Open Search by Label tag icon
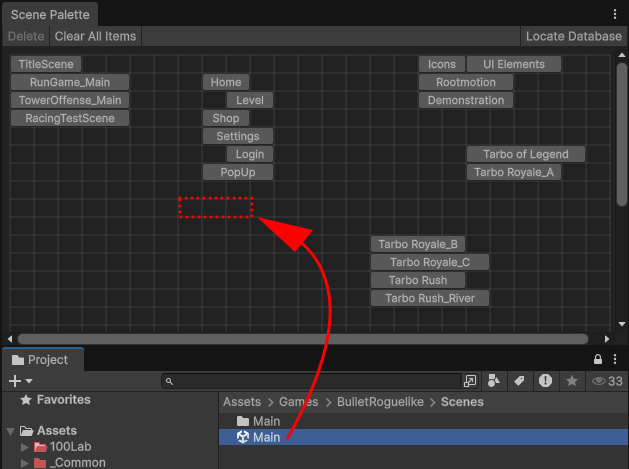 pyautogui.click(x=519, y=380)
